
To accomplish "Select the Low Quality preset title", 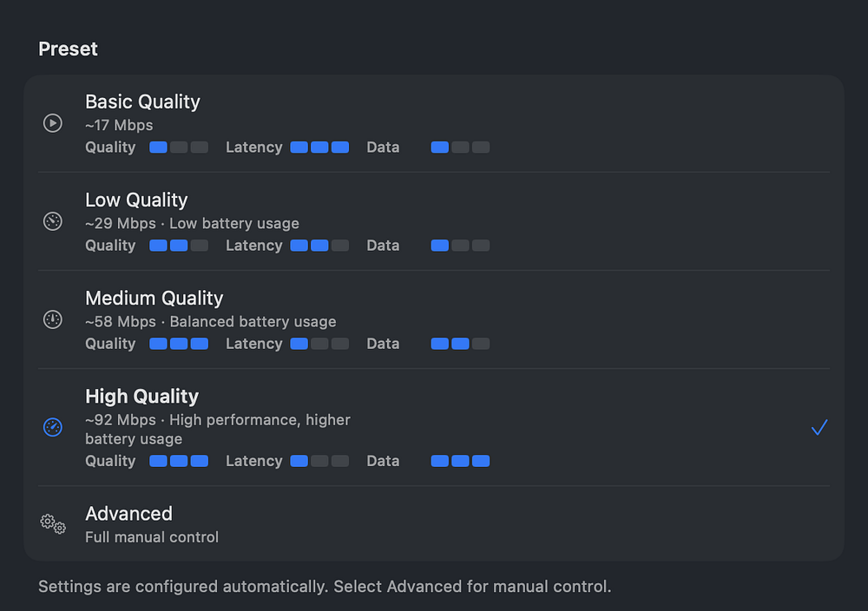I will 136,200.
